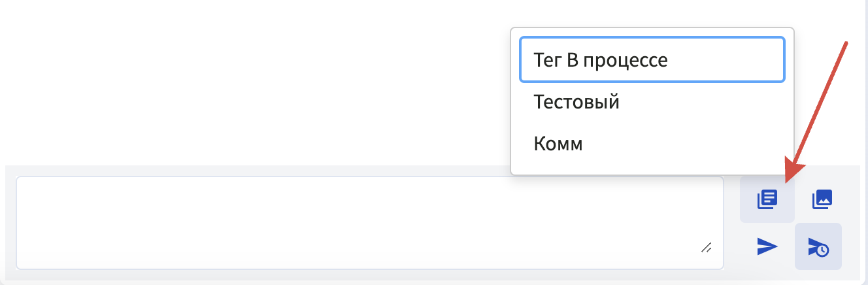This screenshot has height=285, width=868.
Task: Close the template dropdown via the templates button
Action: pos(767,199)
